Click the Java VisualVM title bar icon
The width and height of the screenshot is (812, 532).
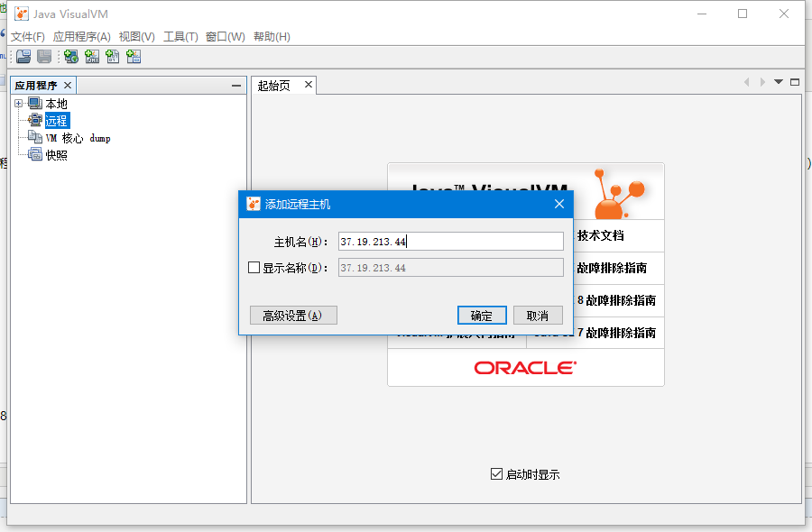pyautogui.click(x=22, y=14)
